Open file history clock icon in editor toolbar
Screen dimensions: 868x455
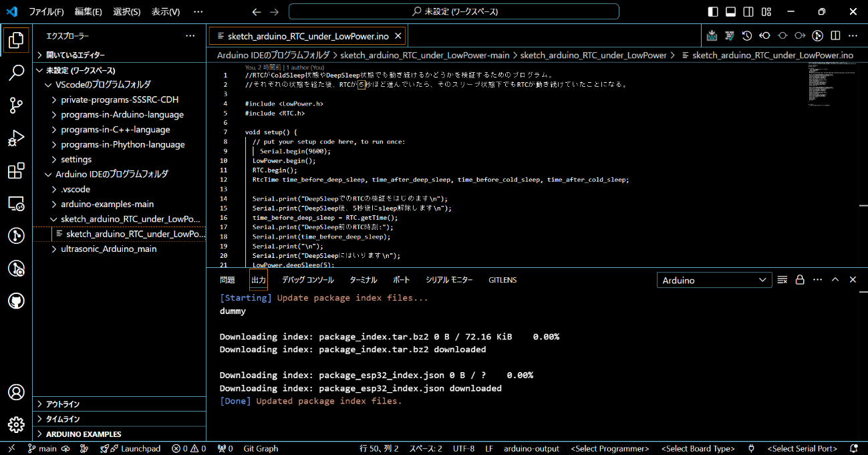tap(747, 35)
